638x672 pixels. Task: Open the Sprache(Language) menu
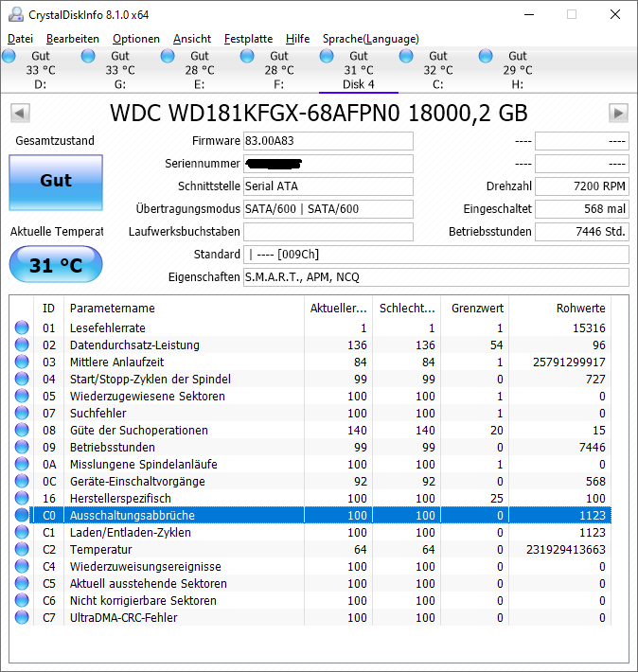(x=370, y=39)
